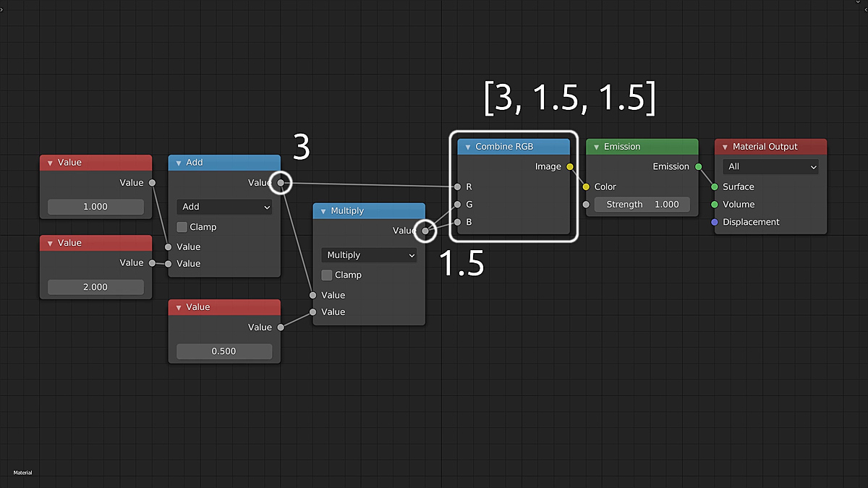
Task: Click the 0.500 value field
Action: tap(224, 351)
